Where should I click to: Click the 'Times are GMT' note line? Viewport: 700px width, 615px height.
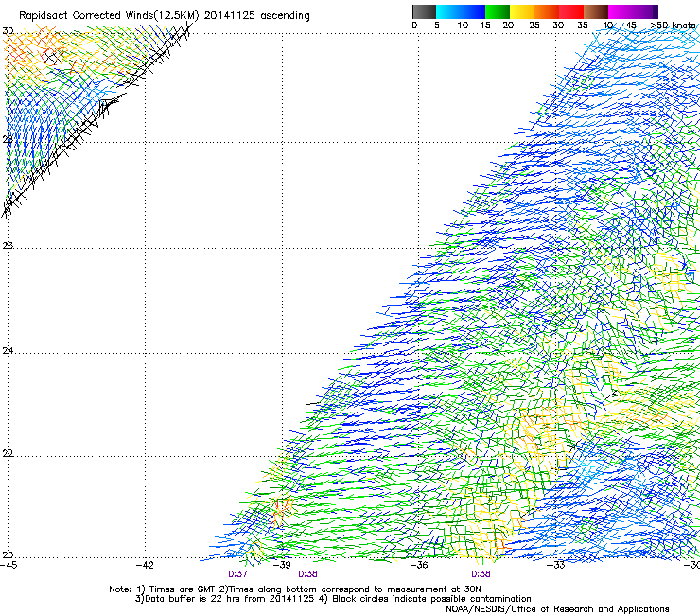pyautogui.click(x=295, y=589)
